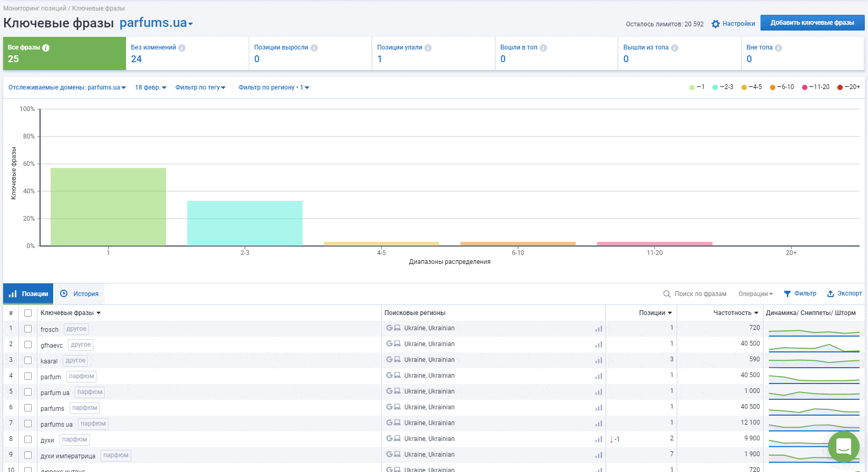Check the kaaral row checkbox

coord(28,360)
